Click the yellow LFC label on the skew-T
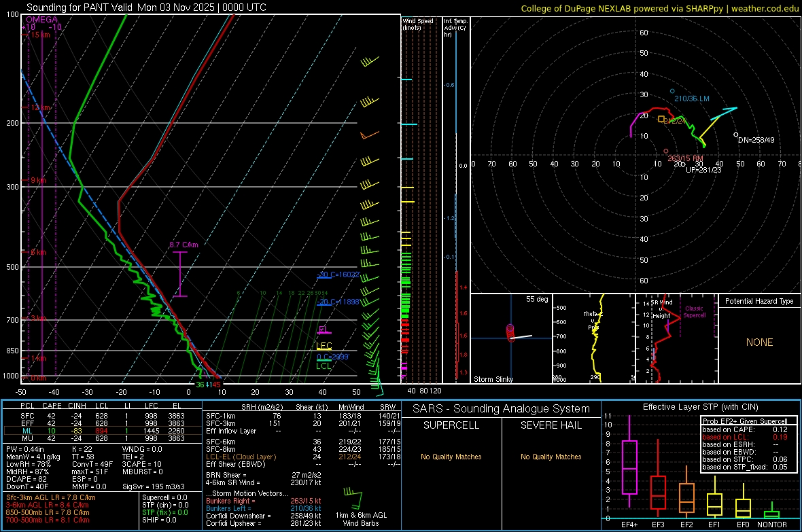 (x=324, y=346)
